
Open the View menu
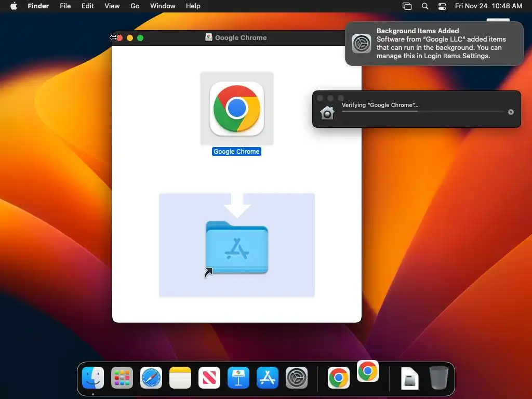tap(112, 6)
